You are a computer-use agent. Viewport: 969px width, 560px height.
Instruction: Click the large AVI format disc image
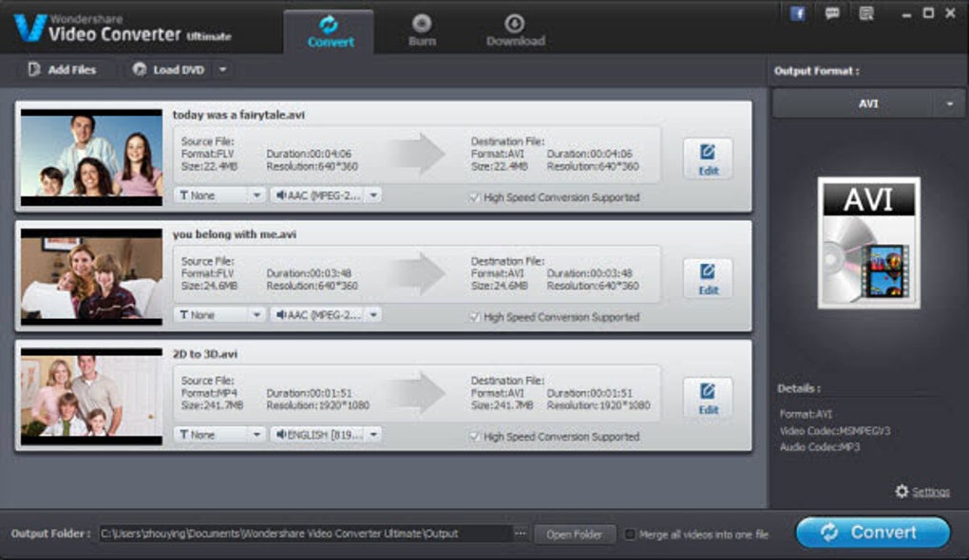coord(868,243)
